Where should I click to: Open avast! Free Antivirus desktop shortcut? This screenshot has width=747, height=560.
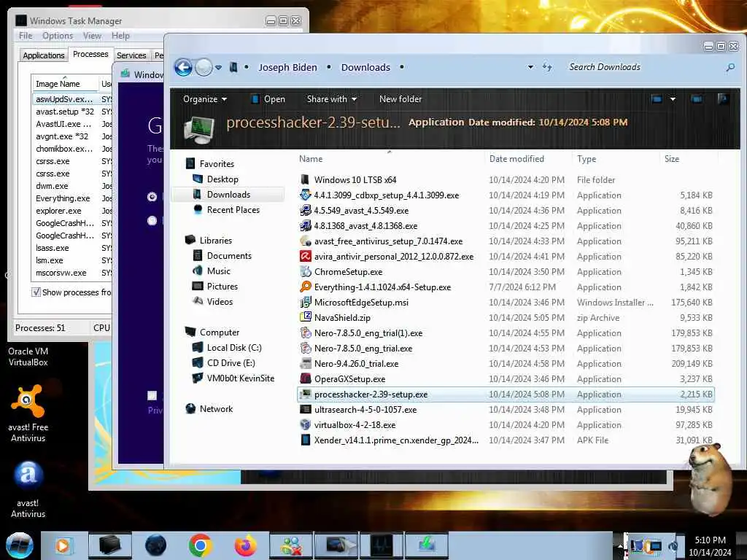28,413
